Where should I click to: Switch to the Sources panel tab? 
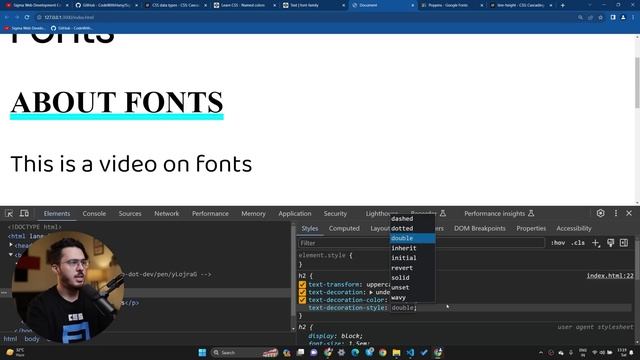[130, 213]
